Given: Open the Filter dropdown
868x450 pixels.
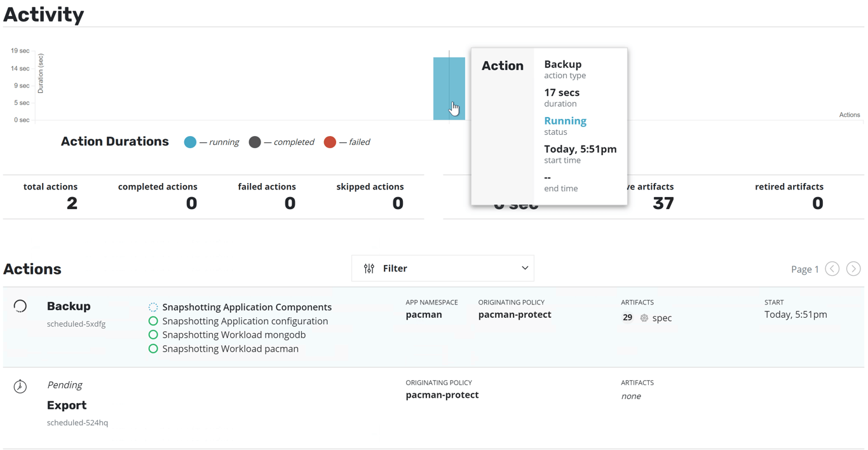Looking at the screenshot, I should [442, 269].
